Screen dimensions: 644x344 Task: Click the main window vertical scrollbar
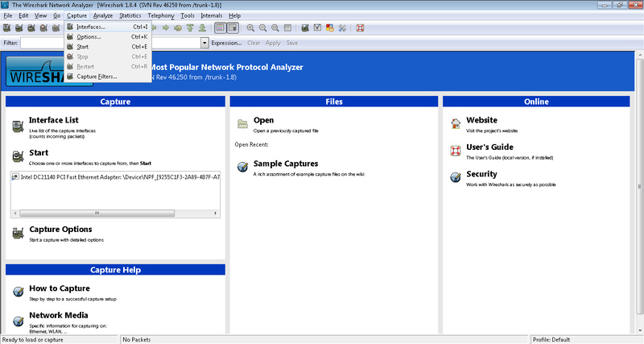[x=639, y=185]
